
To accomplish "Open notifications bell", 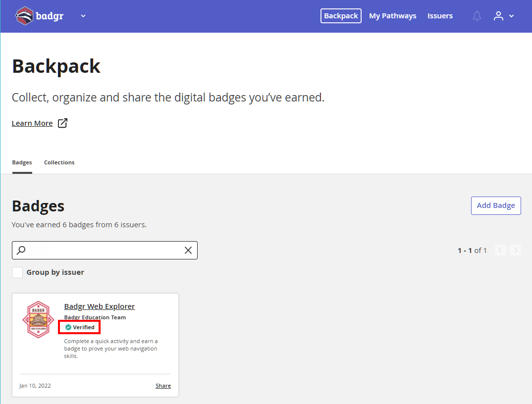I will 477,16.
